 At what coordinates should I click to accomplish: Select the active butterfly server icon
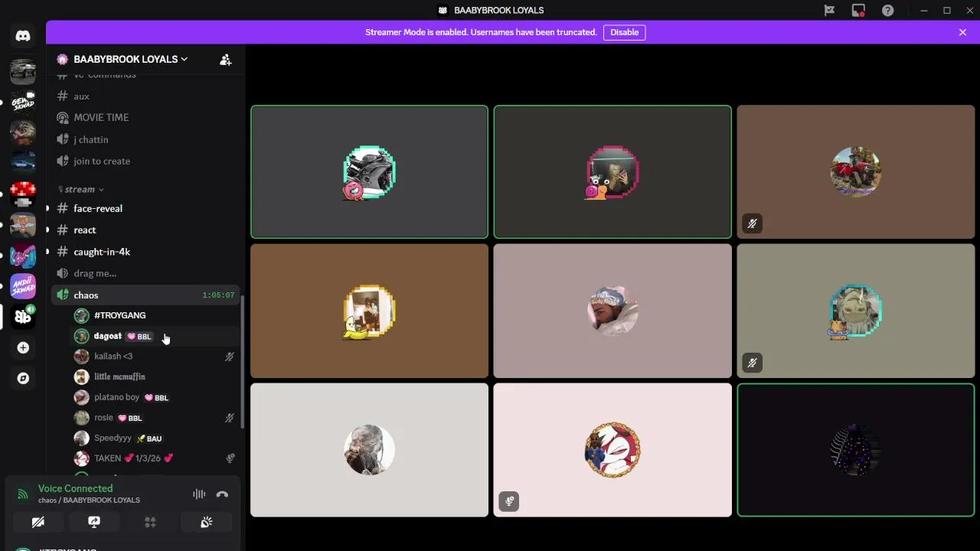(x=23, y=317)
